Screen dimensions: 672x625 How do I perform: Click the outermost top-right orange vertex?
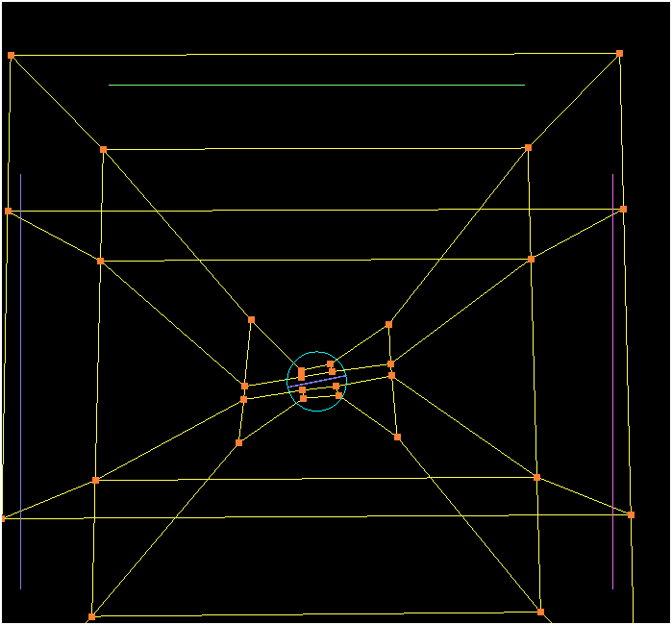click(x=619, y=53)
